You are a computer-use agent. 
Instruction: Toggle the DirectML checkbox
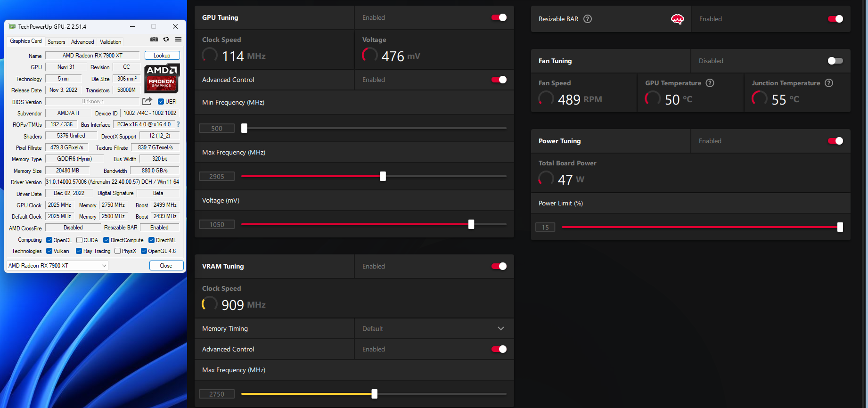point(152,240)
